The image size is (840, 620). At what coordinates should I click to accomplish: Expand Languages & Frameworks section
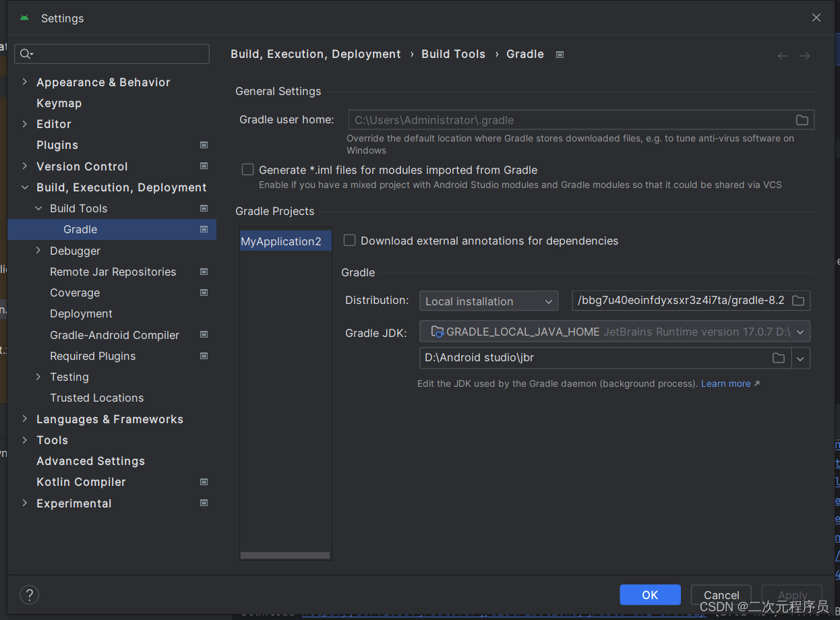tap(24, 418)
